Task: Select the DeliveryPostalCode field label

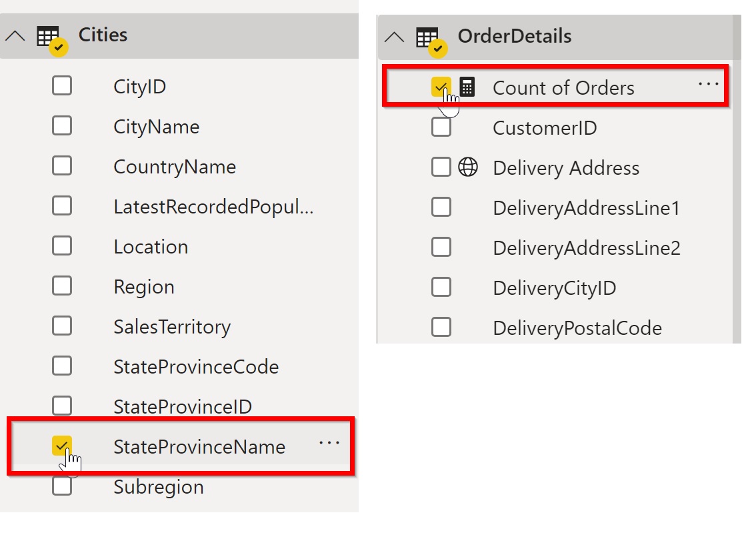Action: tap(577, 328)
